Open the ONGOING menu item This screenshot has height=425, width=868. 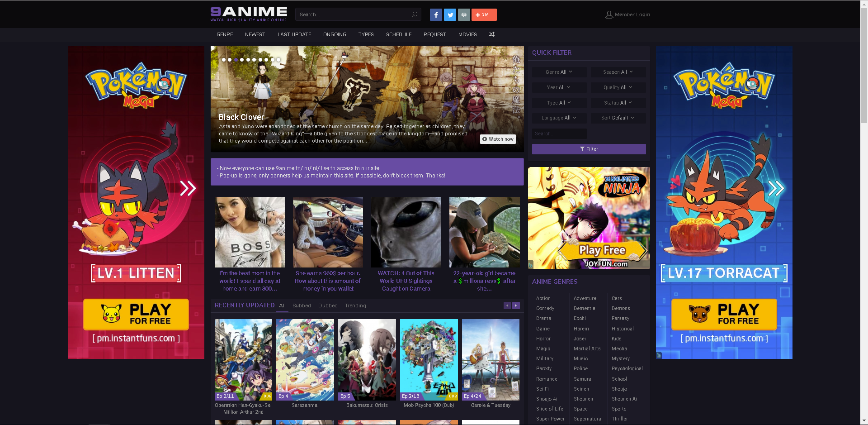(x=335, y=34)
